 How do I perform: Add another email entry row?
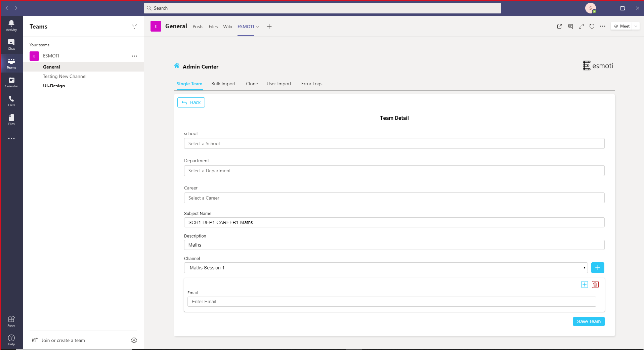click(585, 285)
